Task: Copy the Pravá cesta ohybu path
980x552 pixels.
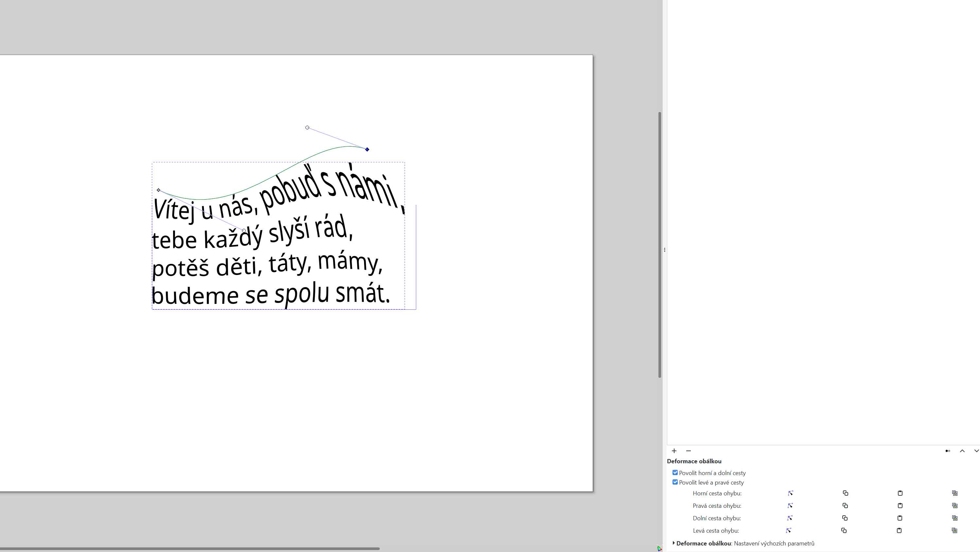Action: click(845, 506)
